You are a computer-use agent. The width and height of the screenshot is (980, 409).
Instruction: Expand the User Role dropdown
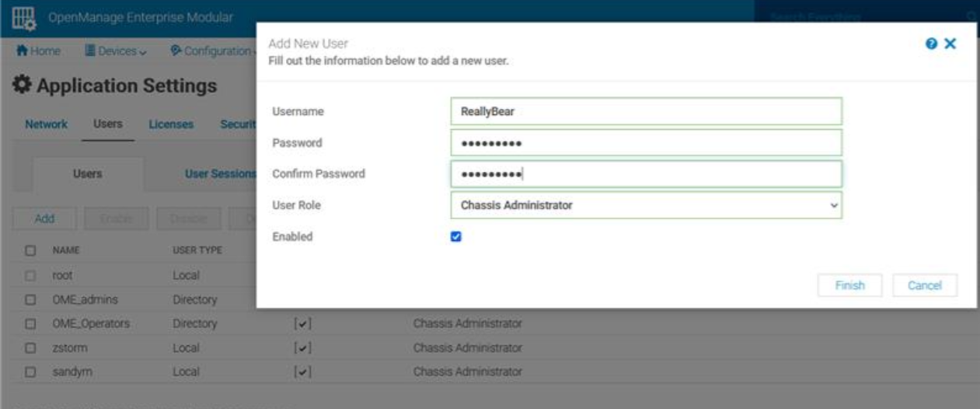646,205
